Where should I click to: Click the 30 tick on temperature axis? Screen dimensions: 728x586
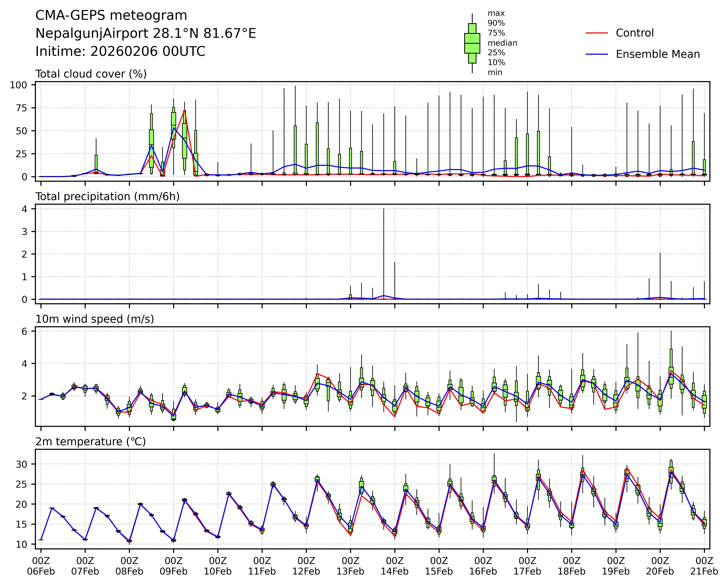[22, 464]
